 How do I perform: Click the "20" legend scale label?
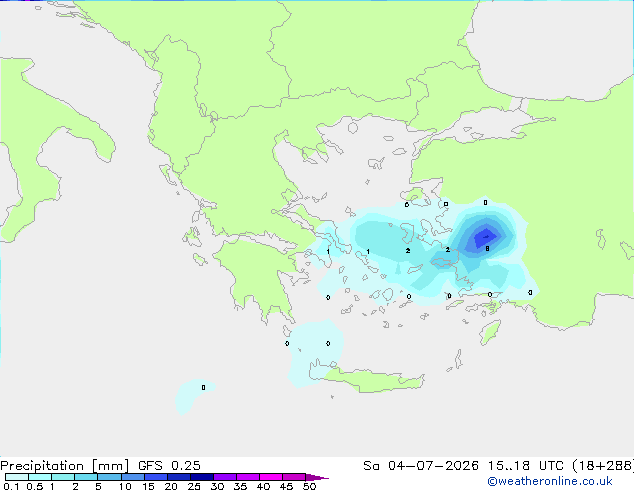(171, 486)
